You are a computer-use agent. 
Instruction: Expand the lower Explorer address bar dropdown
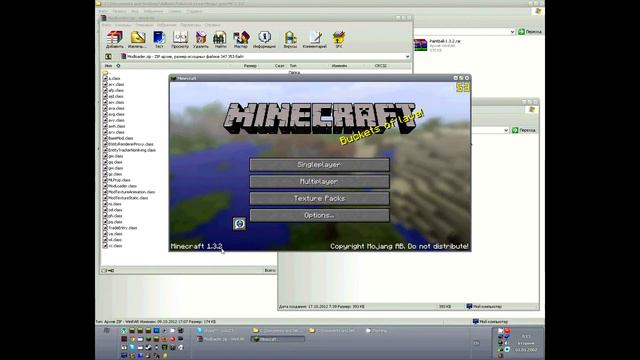pos(506,130)
